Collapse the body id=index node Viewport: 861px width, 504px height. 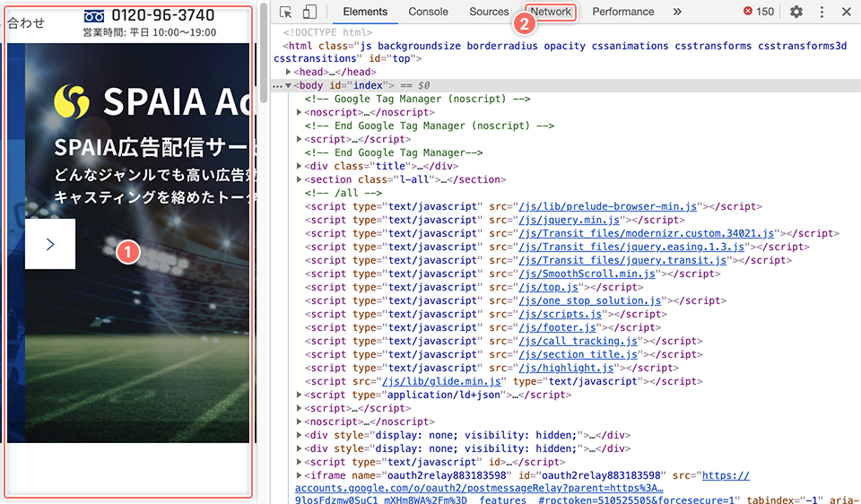tap(288, 86)
